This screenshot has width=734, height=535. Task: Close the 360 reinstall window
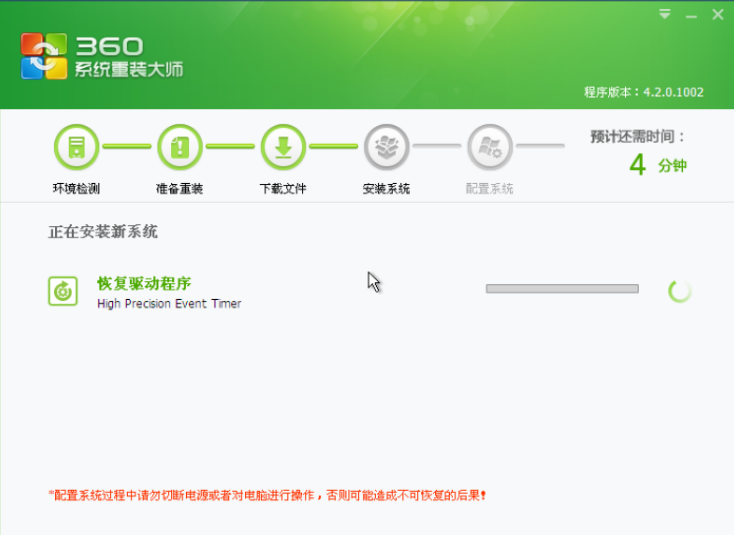(718, 15)
